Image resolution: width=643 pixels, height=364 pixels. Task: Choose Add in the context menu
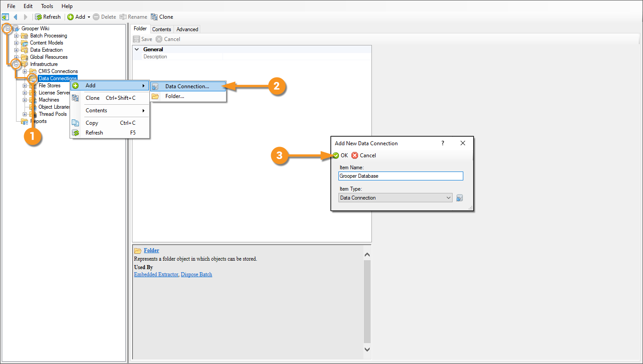(110, 86)
